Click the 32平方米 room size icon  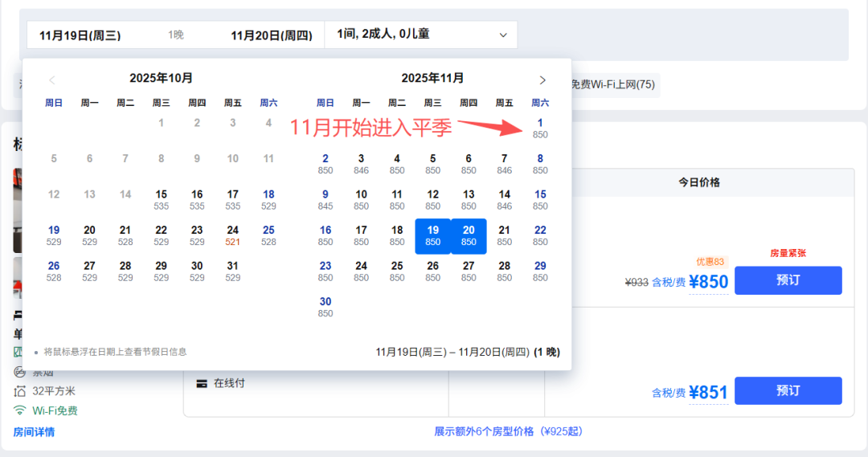(19, 391)
